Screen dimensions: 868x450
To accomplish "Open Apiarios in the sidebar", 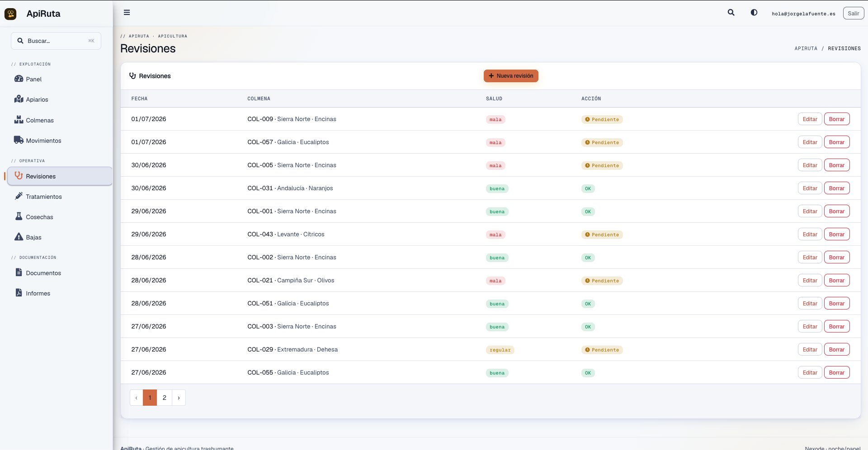I will tap(60, 99).
